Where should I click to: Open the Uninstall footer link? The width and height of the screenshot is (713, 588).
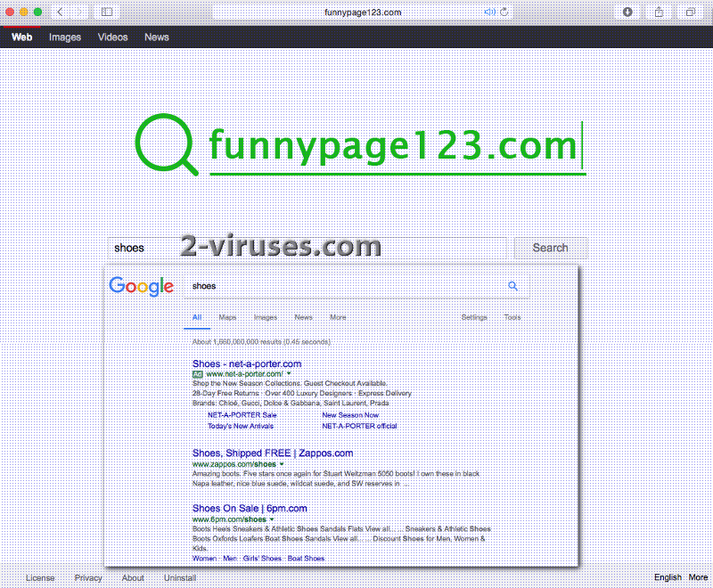click(180, 577)
